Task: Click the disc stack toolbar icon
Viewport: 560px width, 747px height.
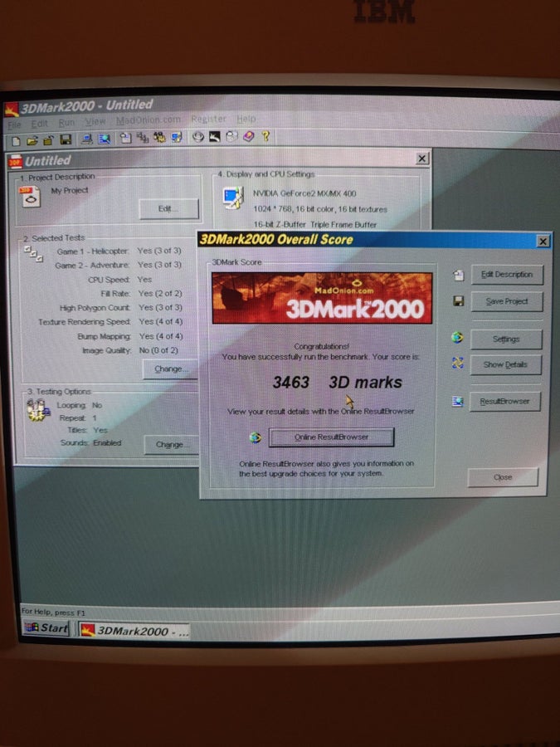Action: [232, 137]
